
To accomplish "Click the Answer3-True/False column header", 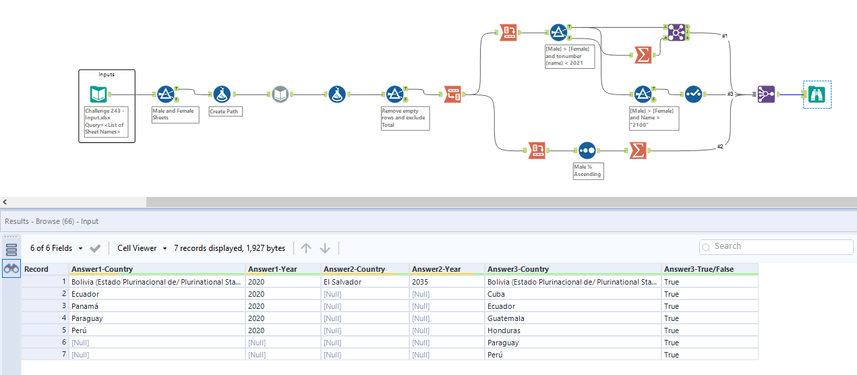I will pyautogui.click(x=709, y=269).
